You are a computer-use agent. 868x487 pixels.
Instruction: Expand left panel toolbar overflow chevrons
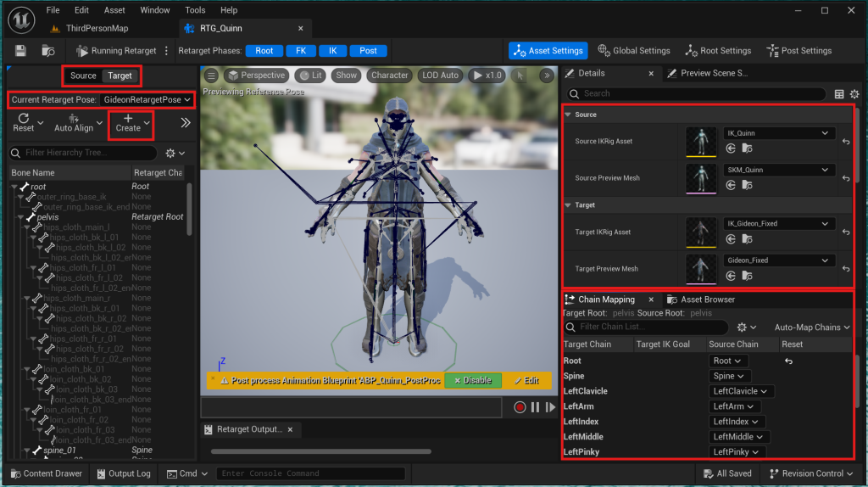186,122
